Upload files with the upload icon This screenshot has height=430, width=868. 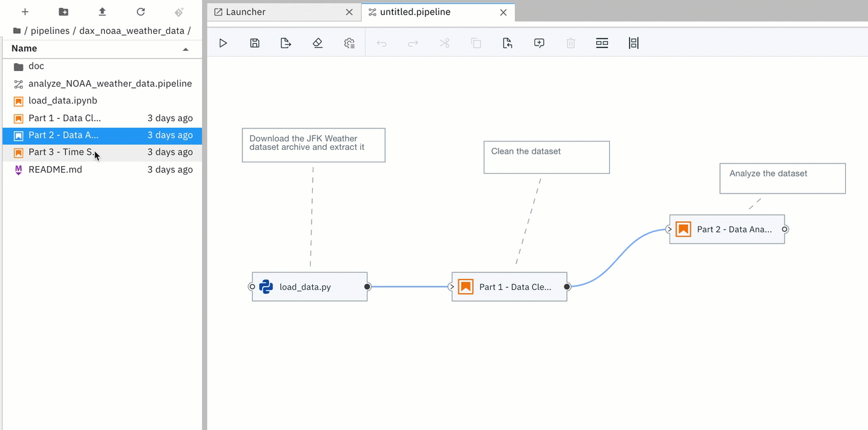coord(102,12)
